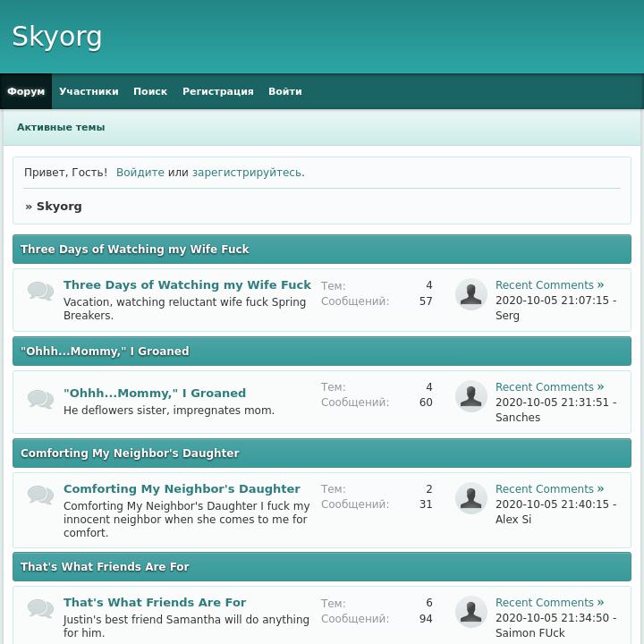This screenshot has width=644, height=644.
Task: Click speech bubble icon beside Comforting My Neighbor's Daughter
Action: point(40,496)
